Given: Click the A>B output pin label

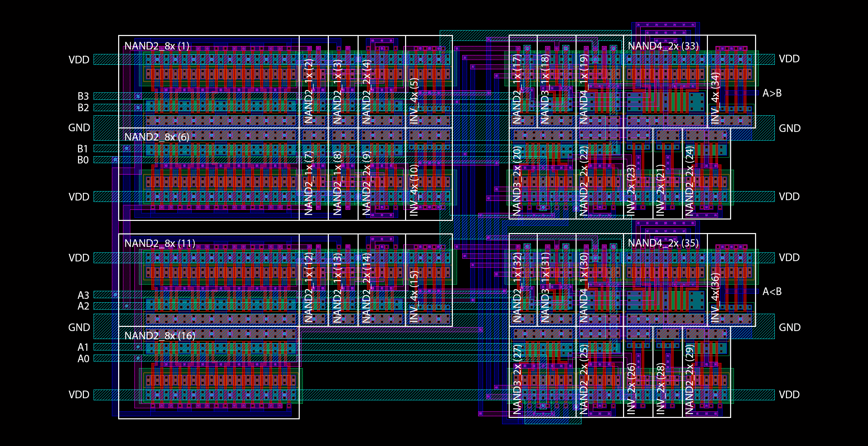Looking at the screenshot, I should point(772,93).
